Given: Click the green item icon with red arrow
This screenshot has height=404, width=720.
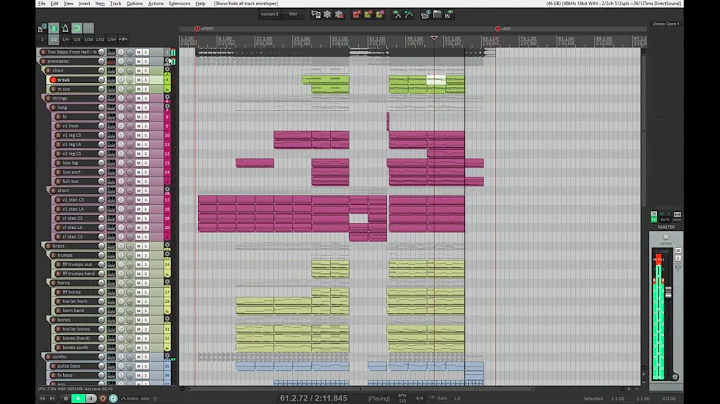Looking at the screenshot, I should 368,14.
